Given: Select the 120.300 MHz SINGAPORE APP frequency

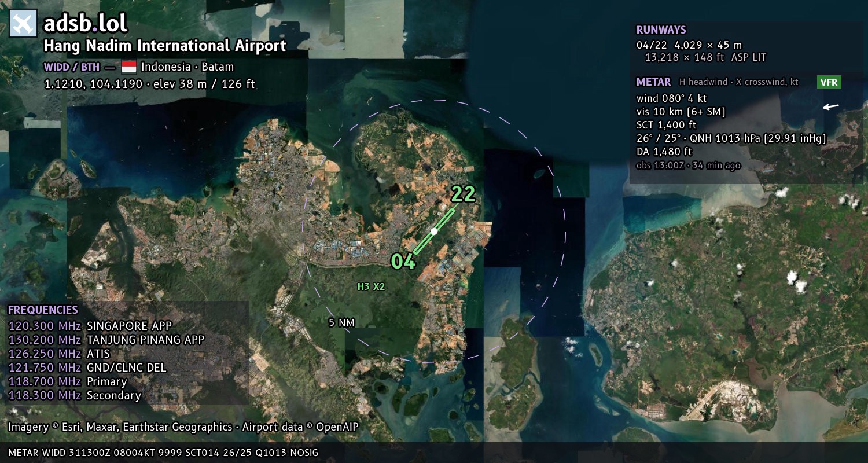Looking at the screenshot, I should pos(90,325).
